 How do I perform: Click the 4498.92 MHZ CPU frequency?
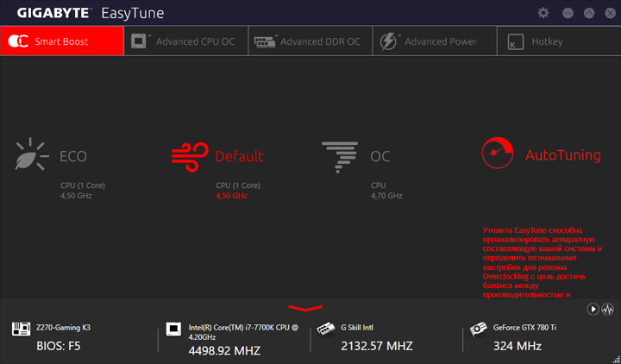point(224,351)
